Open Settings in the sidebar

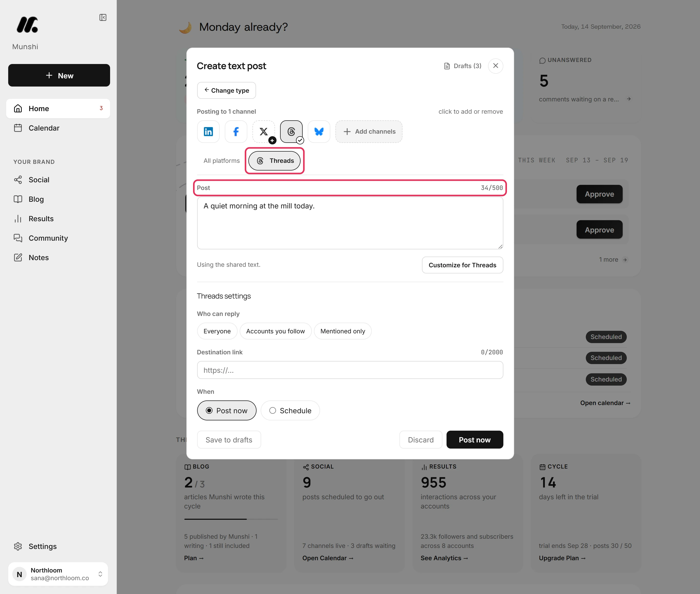click(58, 546)
